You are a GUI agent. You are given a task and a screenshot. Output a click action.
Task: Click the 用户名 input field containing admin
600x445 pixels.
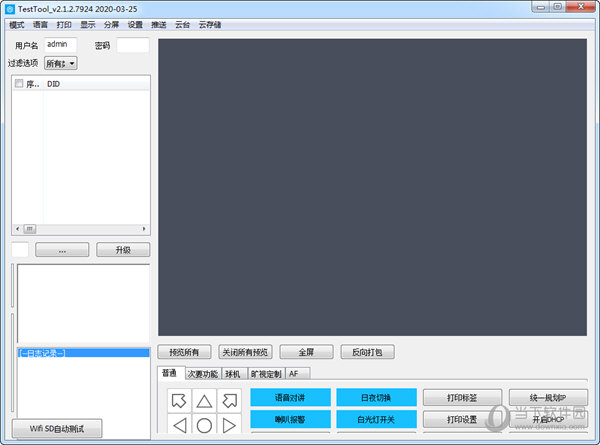tap(60, 45)
